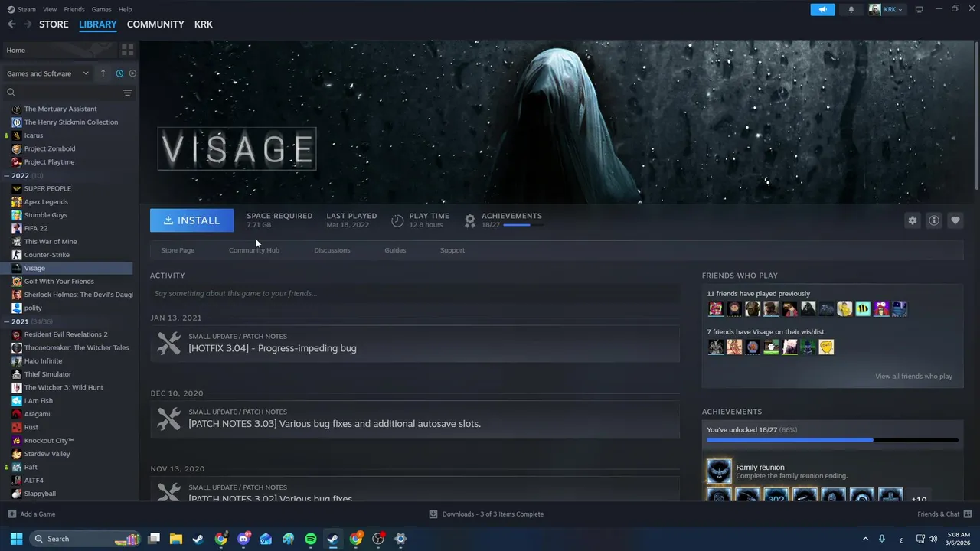The width and height of the screenshot is (980, 551).
Task: Open the View menu
Action: pos(50,9)
